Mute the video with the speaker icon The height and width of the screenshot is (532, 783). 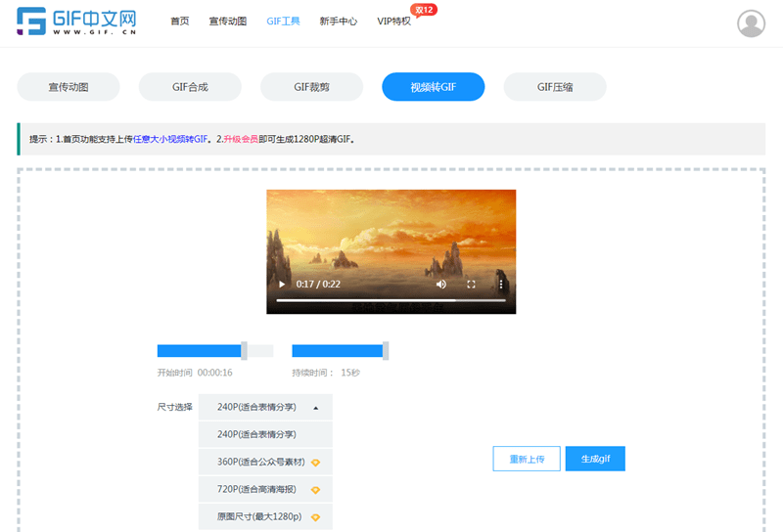tap(441, 284)
